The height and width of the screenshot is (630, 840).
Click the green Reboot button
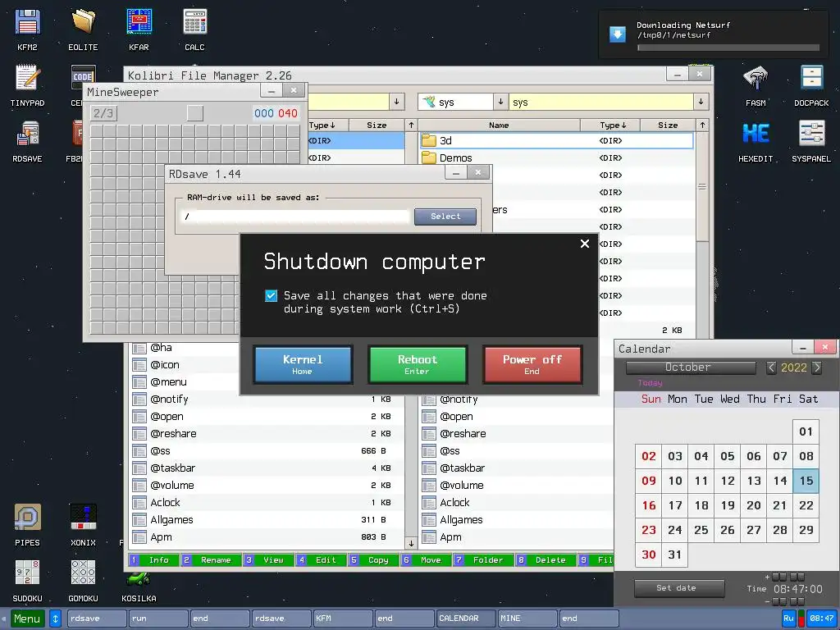click(x=418, y=364)
